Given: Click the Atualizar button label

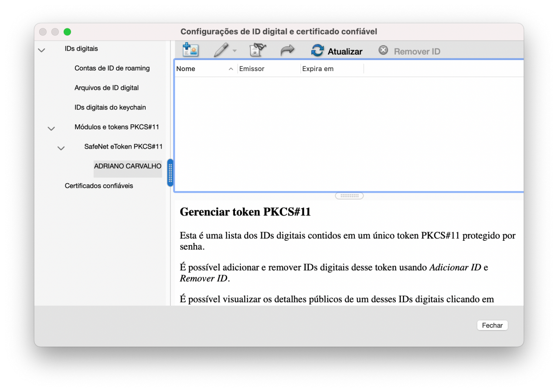Looking at the screenshot, I should tap(345, 51).
